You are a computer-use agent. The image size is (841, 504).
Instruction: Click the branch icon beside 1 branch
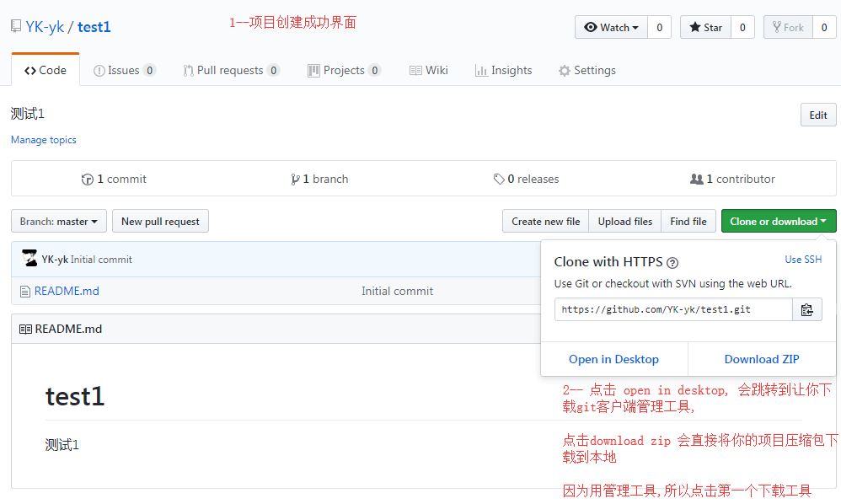(x=295, y=179)
